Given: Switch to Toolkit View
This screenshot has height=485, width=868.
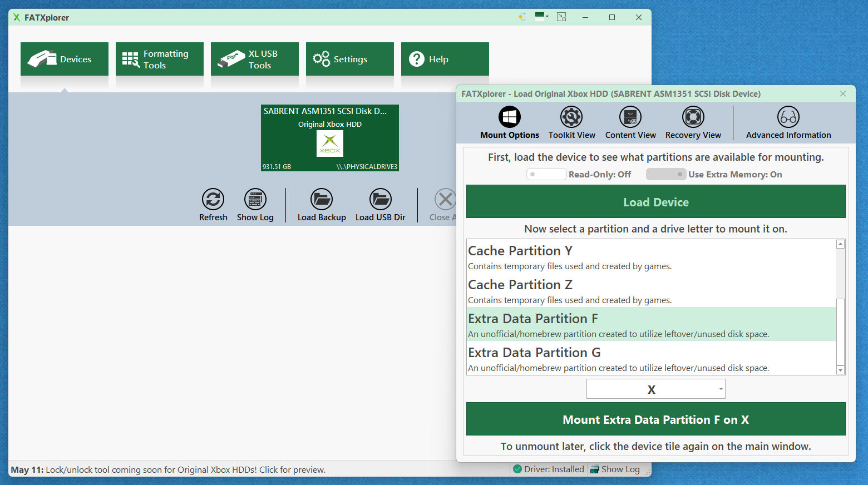Looking at the screenshot, I should (571, 118).
